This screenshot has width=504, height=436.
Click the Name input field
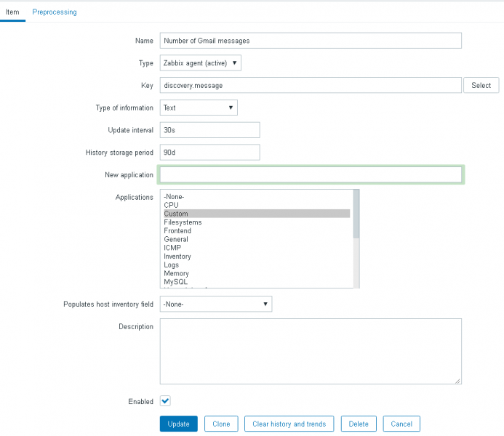point(311,41)
